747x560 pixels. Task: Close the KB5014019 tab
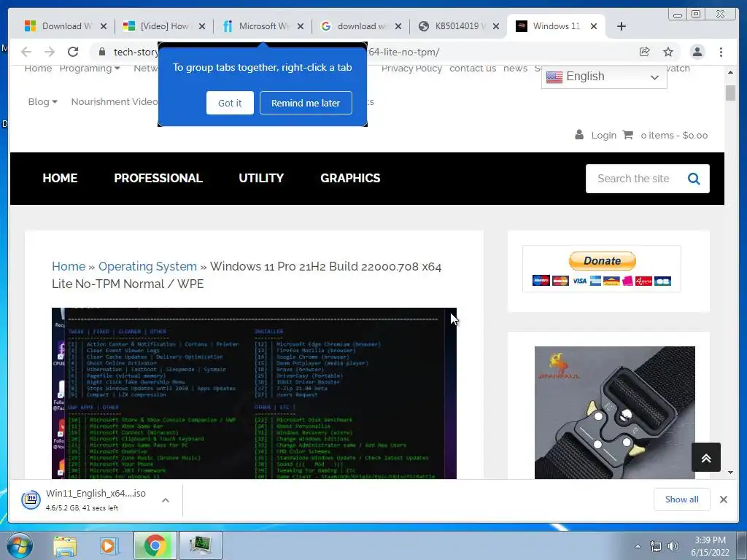tap(496, 26)
